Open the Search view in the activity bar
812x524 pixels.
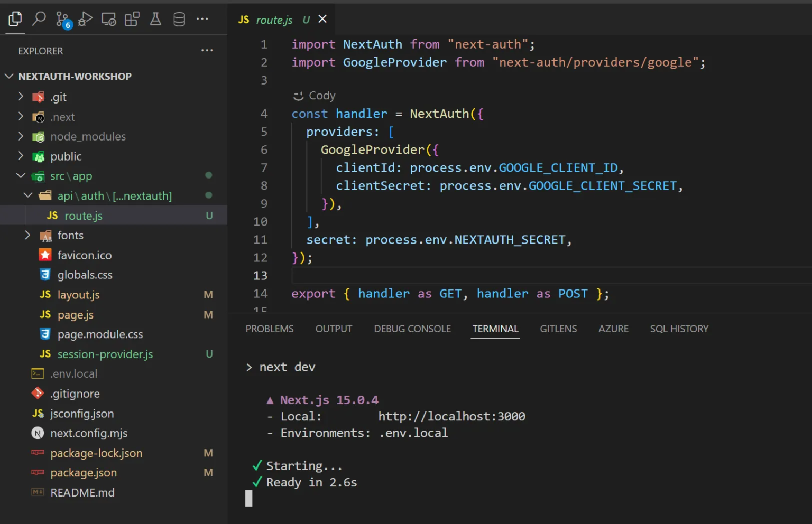tap(39, 18)
